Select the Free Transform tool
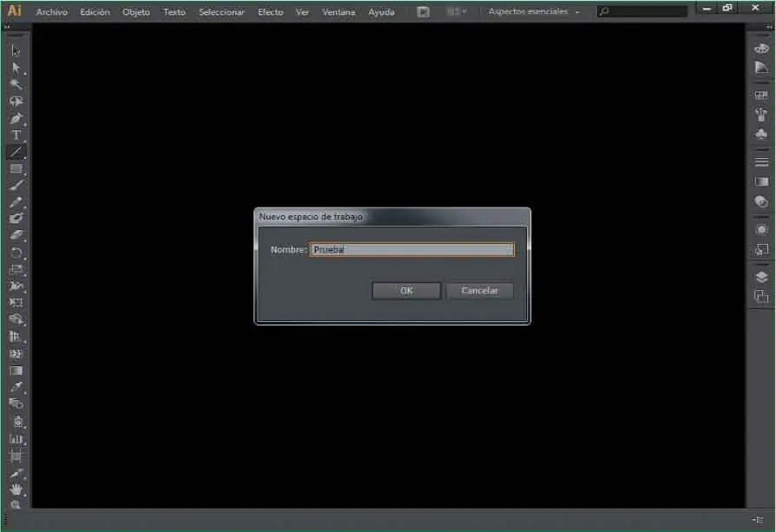 point(16,302)
